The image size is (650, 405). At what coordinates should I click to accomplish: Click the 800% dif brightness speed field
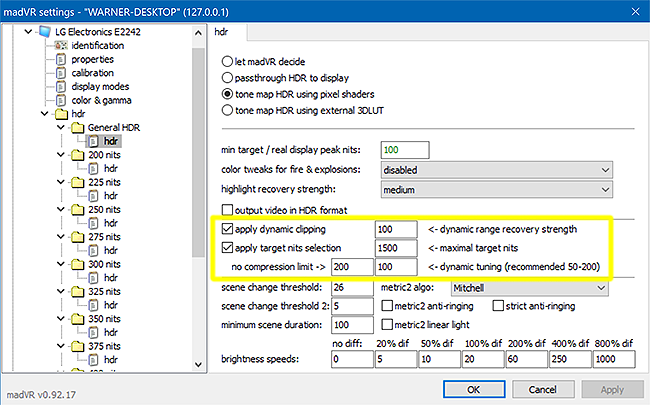[614, 359]
